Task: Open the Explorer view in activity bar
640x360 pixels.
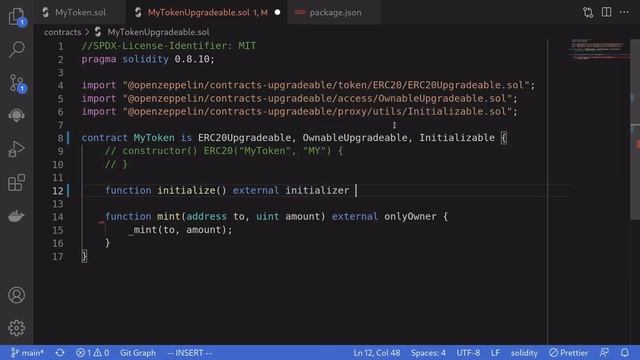Action: coord(16,16)
